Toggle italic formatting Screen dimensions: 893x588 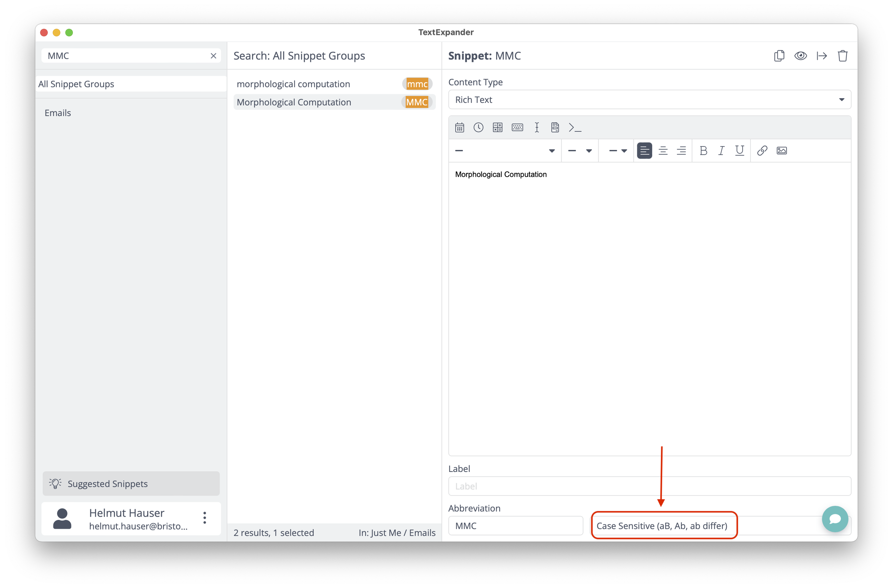[x=721, y=151]
